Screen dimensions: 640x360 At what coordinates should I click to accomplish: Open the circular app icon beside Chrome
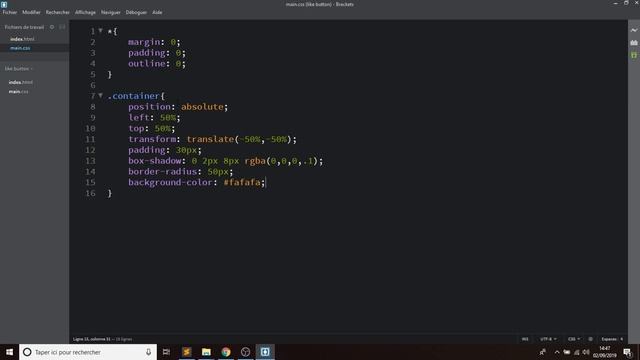245,352
